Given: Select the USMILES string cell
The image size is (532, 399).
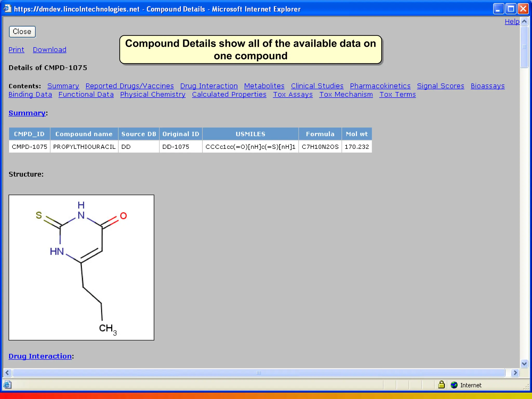Looking at the screenshot, I should coord(250,147).
